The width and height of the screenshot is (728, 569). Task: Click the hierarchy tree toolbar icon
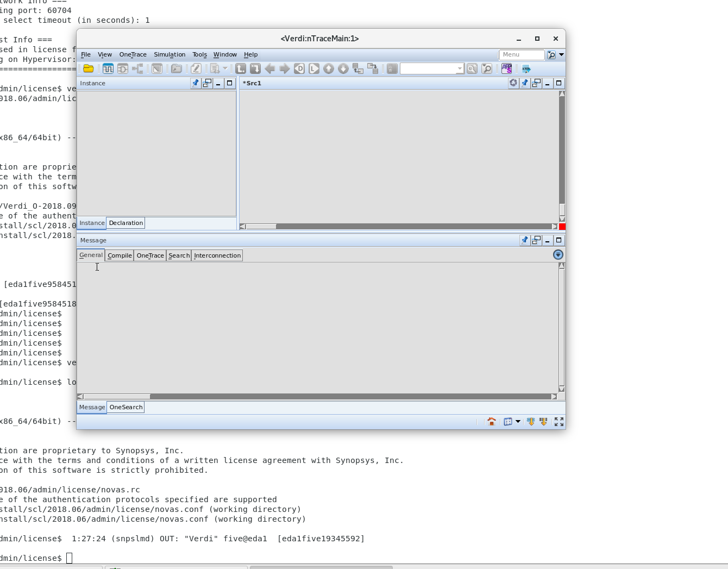coord(138,68)
